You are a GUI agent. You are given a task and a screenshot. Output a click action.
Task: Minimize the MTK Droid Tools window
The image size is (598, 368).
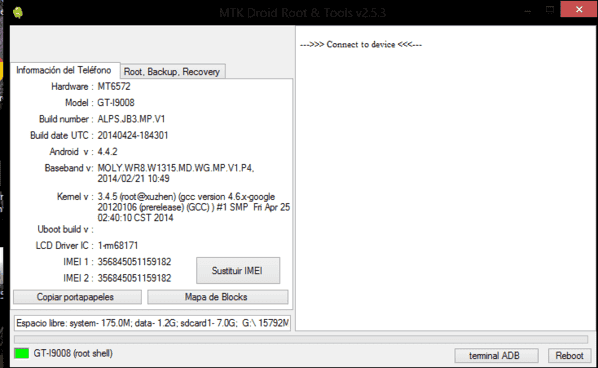coord(527,11)
